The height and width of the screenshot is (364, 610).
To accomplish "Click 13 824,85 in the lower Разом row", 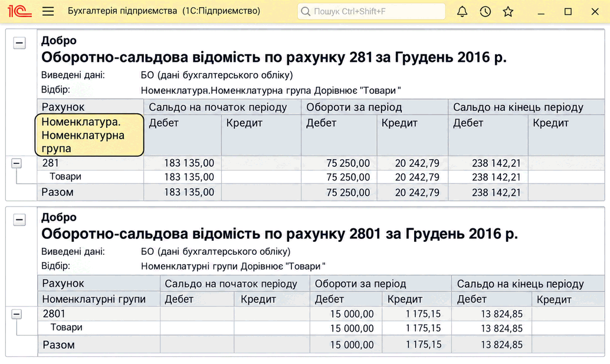I will tap(502, 345).
